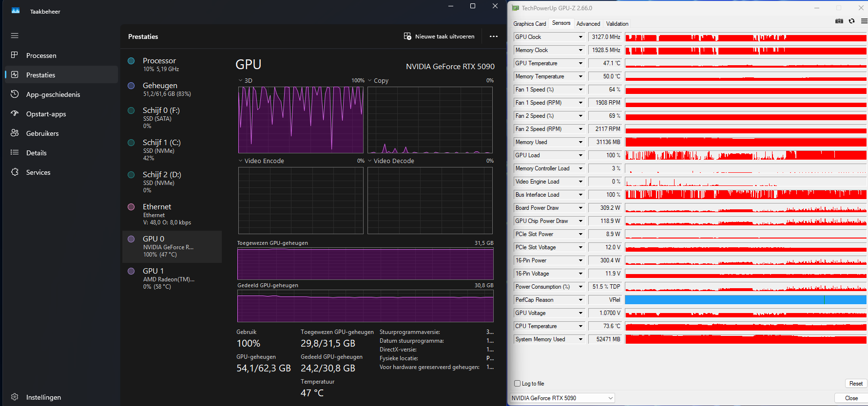Open the 16-Pin Power sensor dropdown
868x406 pixels.
click(x=580, y=260)
